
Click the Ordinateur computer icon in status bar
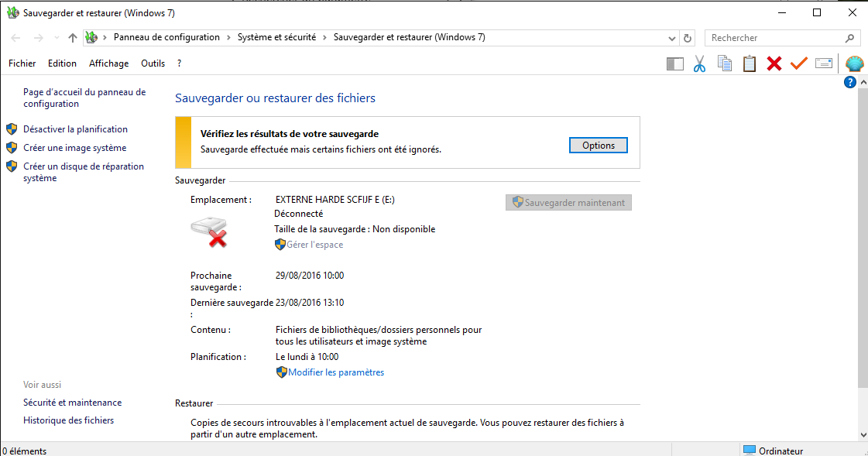coord(749,451)
